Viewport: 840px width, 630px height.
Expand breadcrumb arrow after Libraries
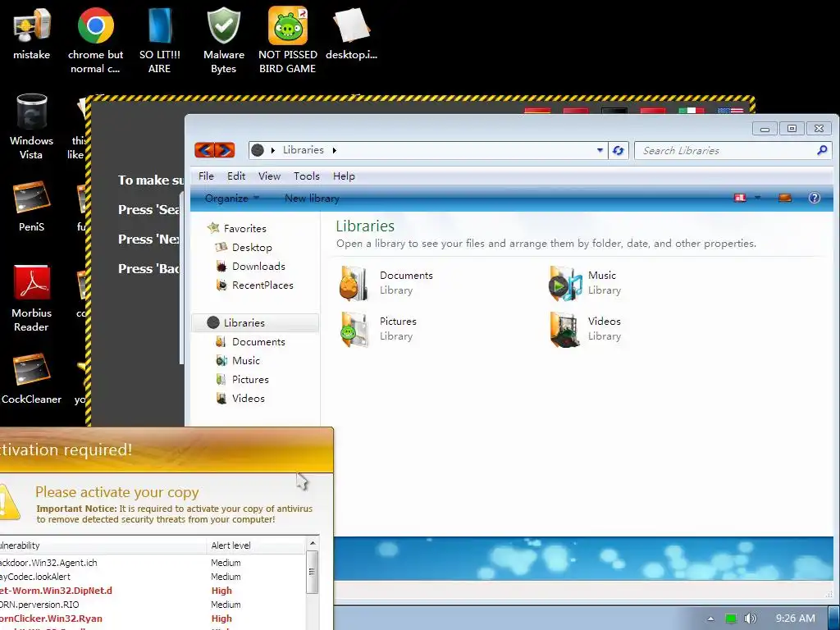coord(335,151)
